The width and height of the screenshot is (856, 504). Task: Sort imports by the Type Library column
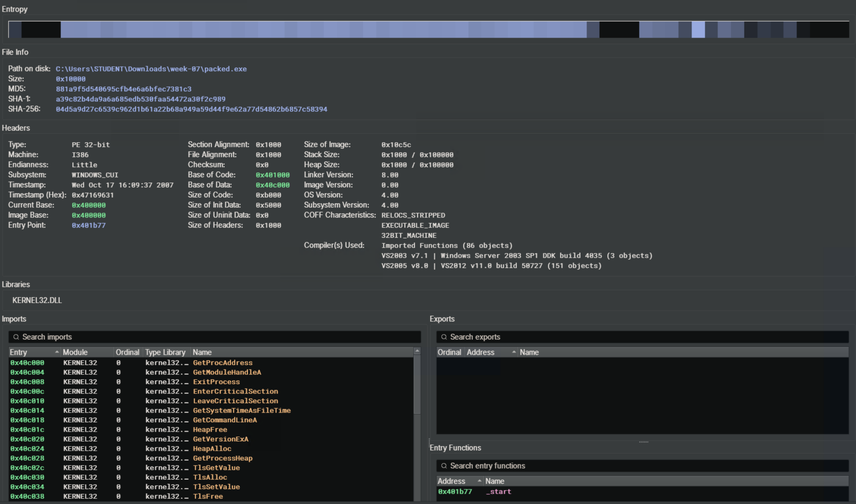[165, 352]
